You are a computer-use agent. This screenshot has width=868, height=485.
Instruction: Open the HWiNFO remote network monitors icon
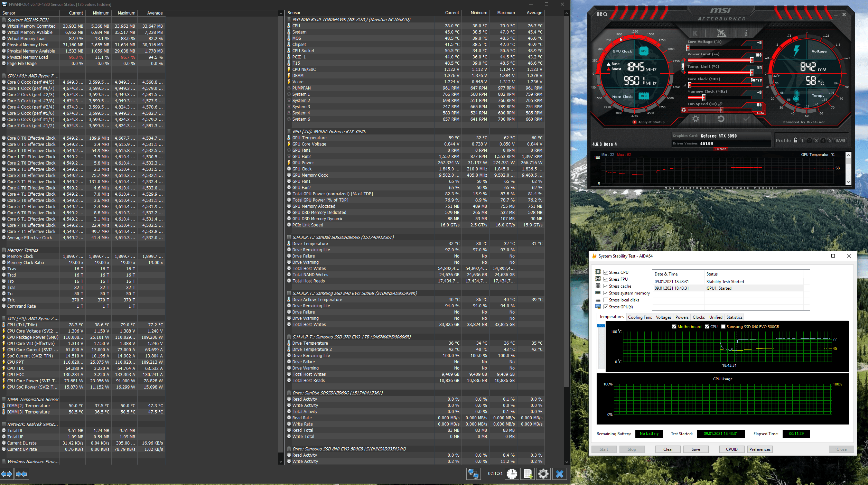[473, 474]
